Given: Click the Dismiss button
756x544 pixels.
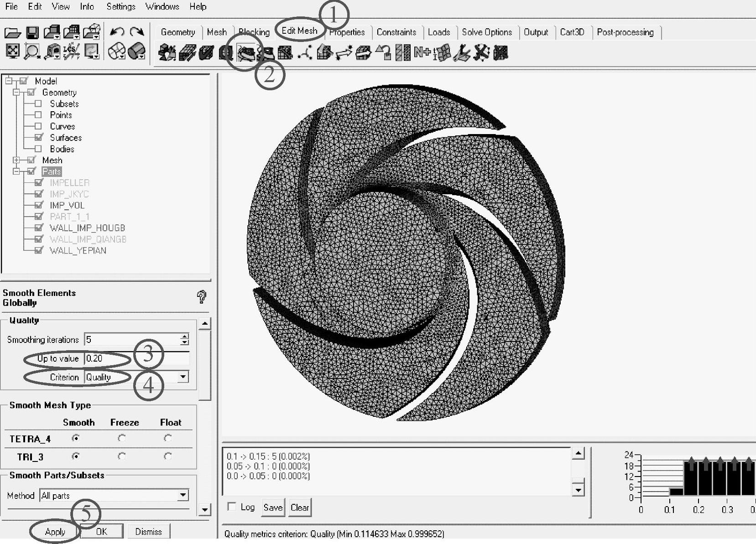Looking at the screenshot, I should click(148, 532).
